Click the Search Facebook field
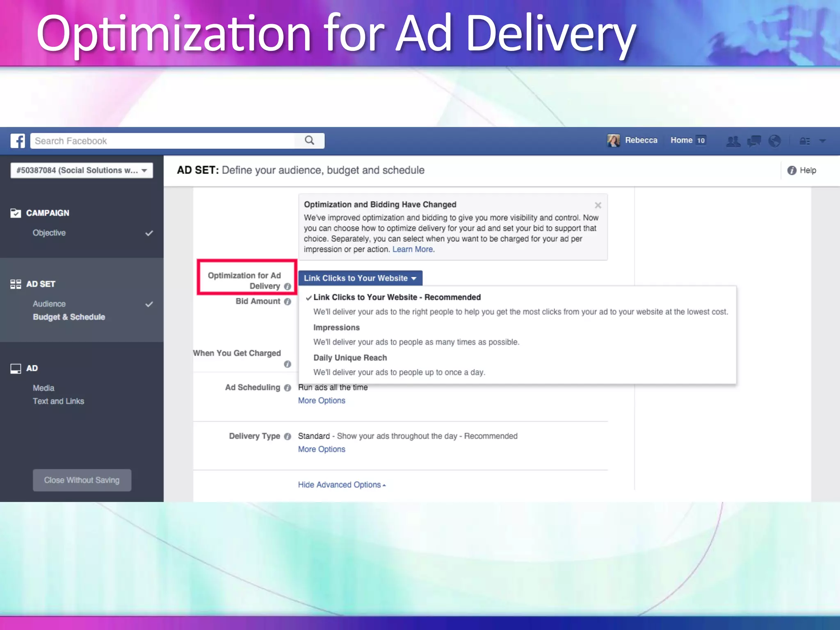The height and width of the screenshot is (630, 840). [162, 141]
